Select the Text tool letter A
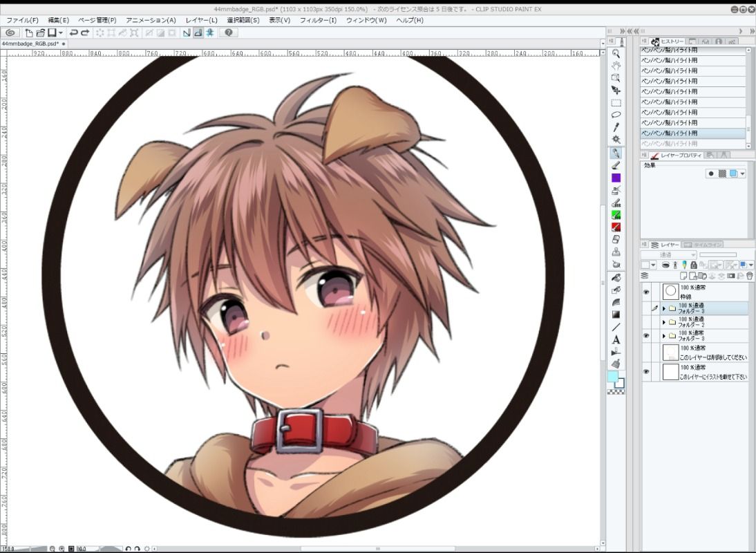Viewport: 756px width, 553px height. [616, 340]
